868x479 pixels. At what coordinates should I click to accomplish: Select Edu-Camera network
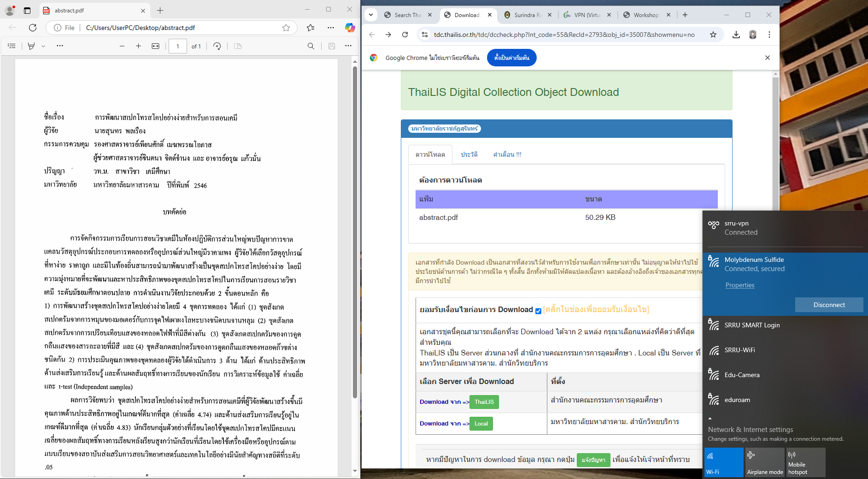[786, 375]
